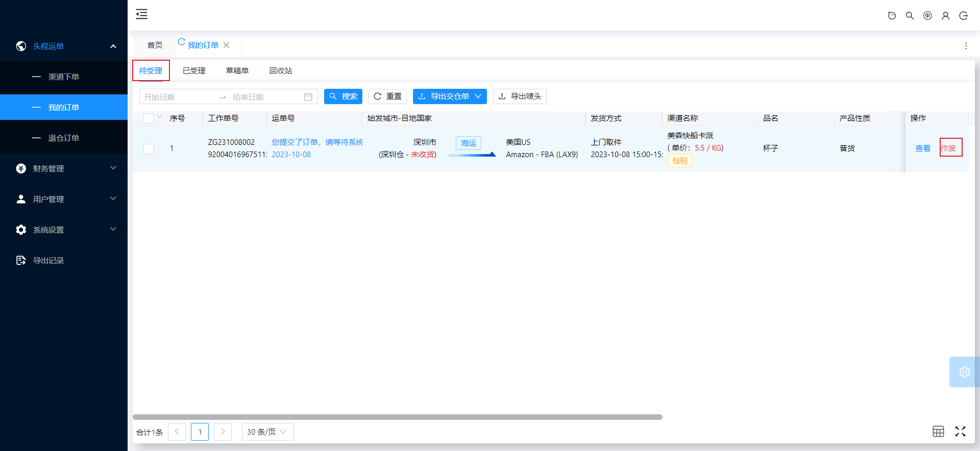Click the 导出唛头 button
The width and height of the screenshot is (980, 451).
(x=520, y=96)
